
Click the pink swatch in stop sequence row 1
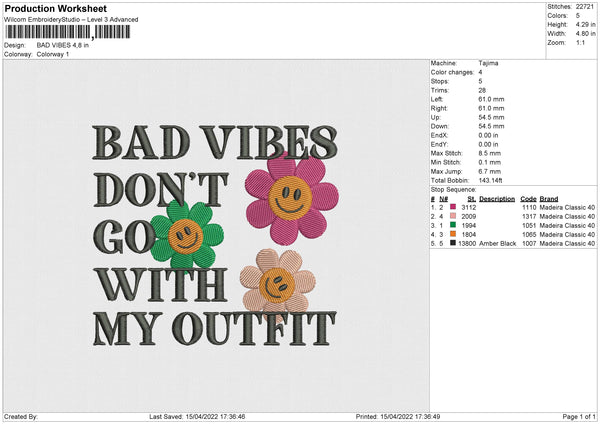tap(453, 207)
